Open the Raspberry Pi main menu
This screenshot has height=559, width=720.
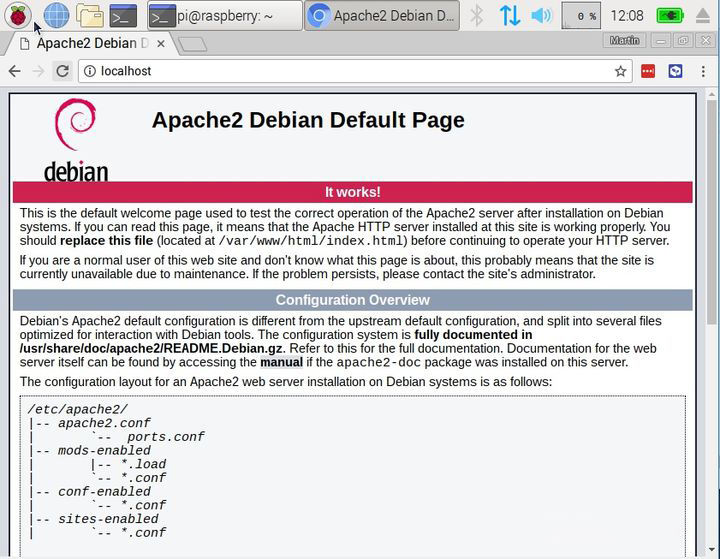coord(17,15)
